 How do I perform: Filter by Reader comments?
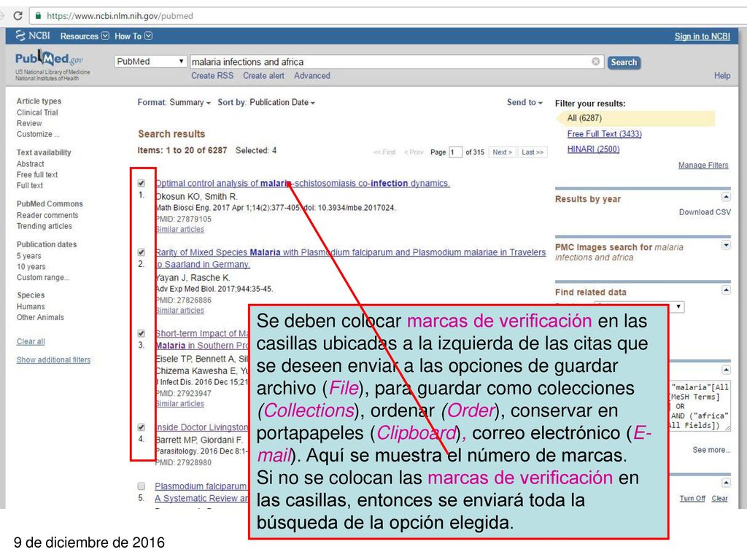(x=47, y=215)
